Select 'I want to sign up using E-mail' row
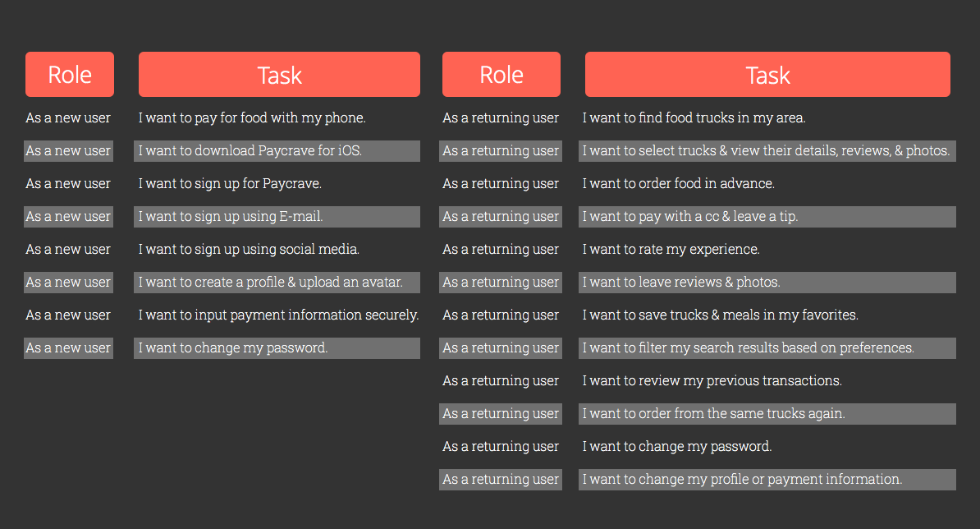The height and width of the screenshot is (529, 980). [x=277, y=216]
